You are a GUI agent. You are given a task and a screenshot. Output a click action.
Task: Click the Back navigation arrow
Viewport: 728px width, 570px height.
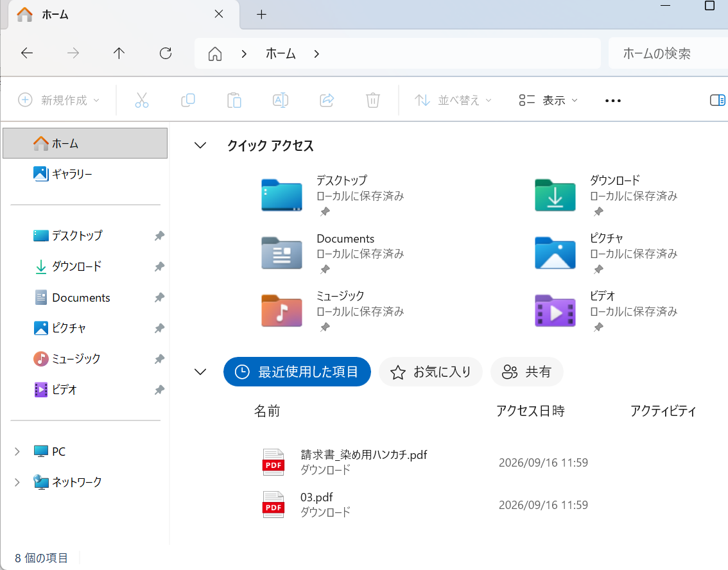tap(27, 53)
